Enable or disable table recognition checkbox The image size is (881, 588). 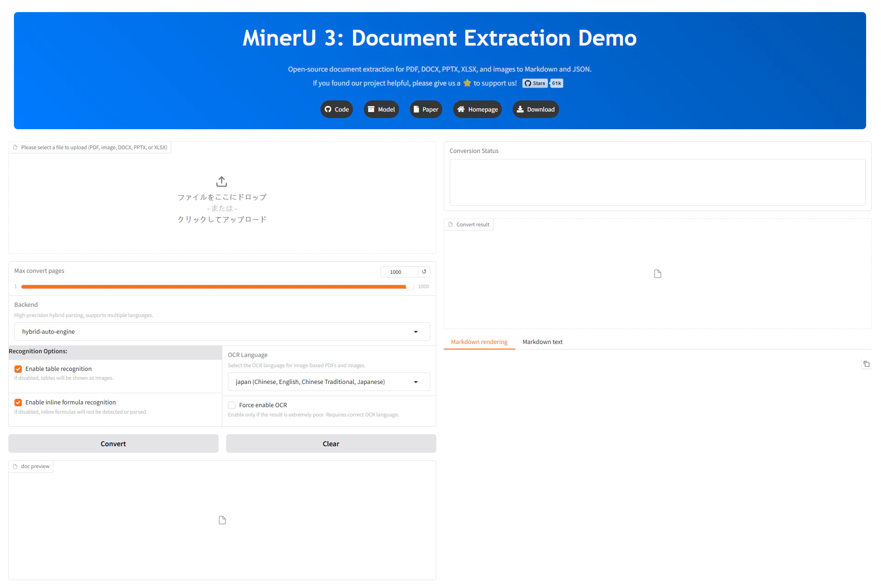tap(18, 369)
